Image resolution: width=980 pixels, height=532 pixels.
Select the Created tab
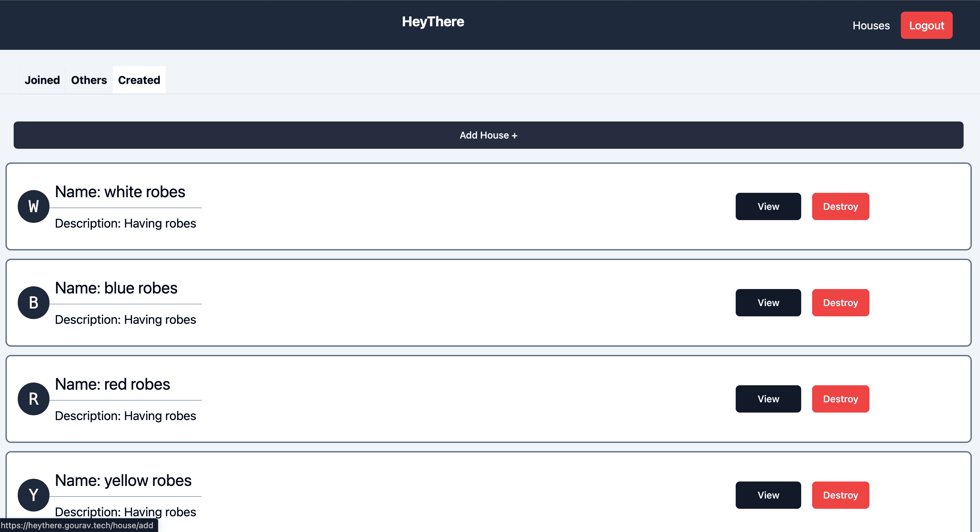[x=139, y=80]
